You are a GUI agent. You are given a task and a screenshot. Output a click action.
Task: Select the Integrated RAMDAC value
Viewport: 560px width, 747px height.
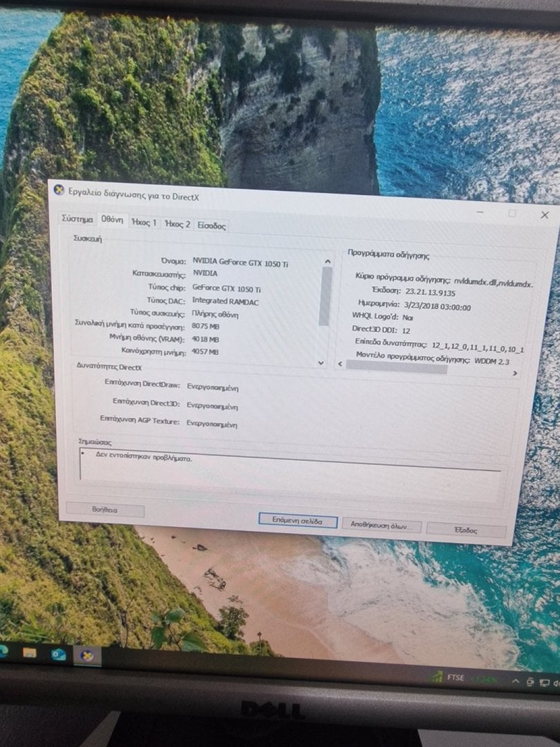pos(225,301)
